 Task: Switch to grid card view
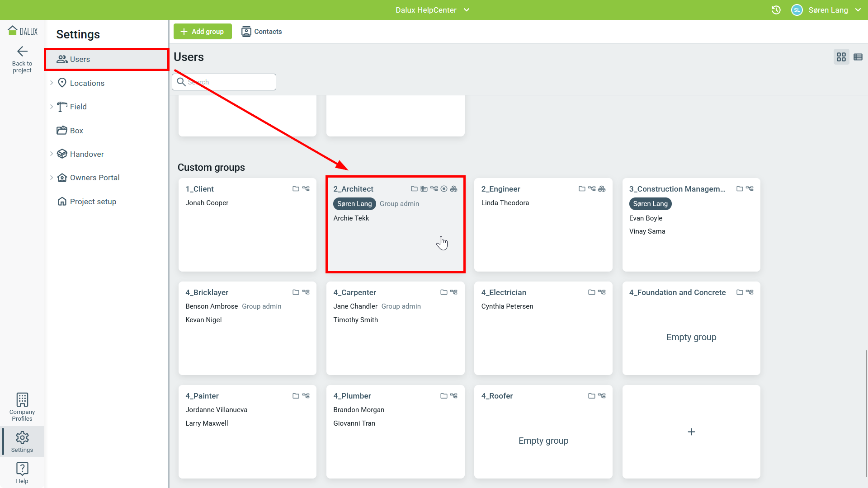pyautogui.click(x=841, y=57)
